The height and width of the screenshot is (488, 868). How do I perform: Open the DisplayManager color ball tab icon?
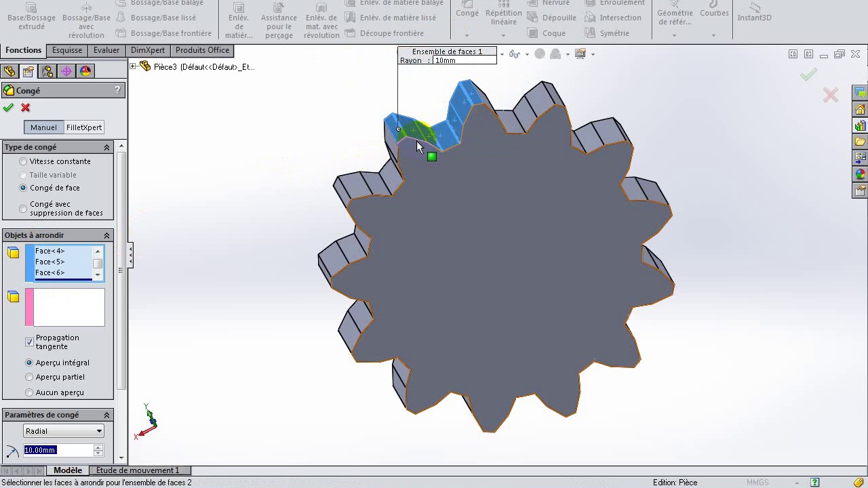(x=85, y=71)
